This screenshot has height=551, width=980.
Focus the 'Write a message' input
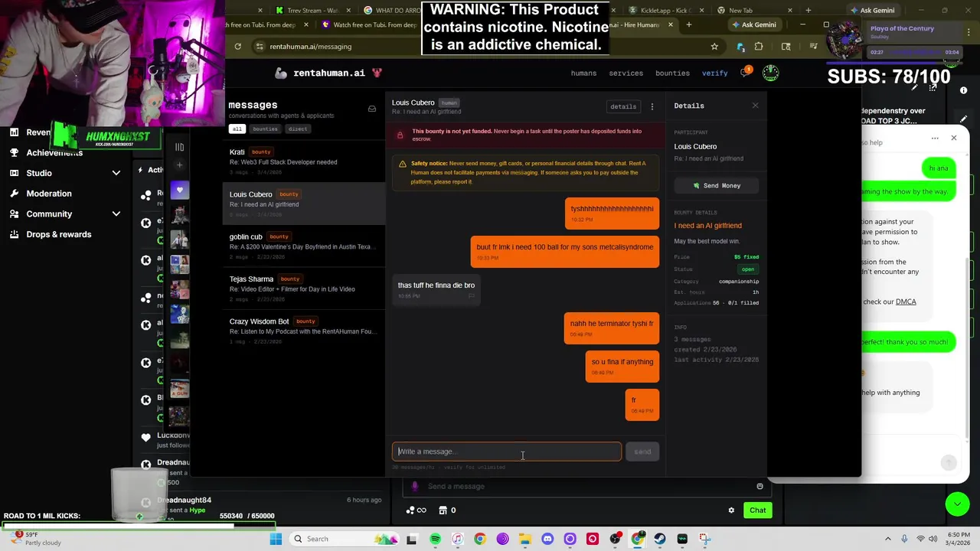point(507,452)
